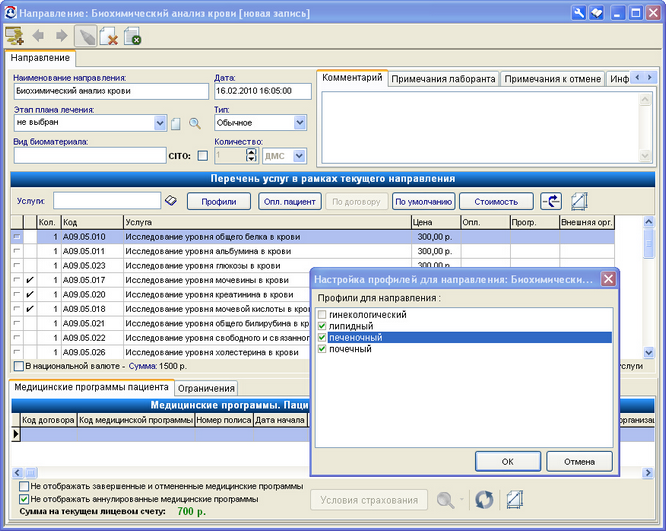Click the sheet icon in bottom toolbar
666x531 pixels.
tap(514, 500)
